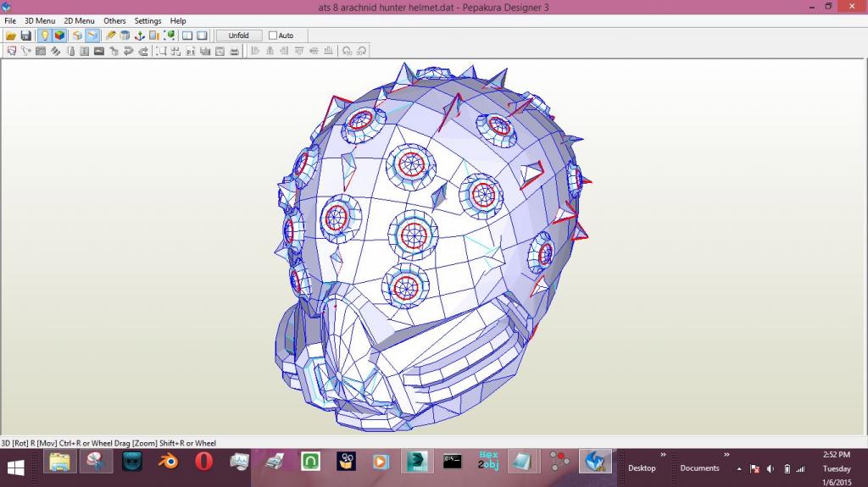
Task: Click the Open file folder icon
Action: (x=11, y=36)
